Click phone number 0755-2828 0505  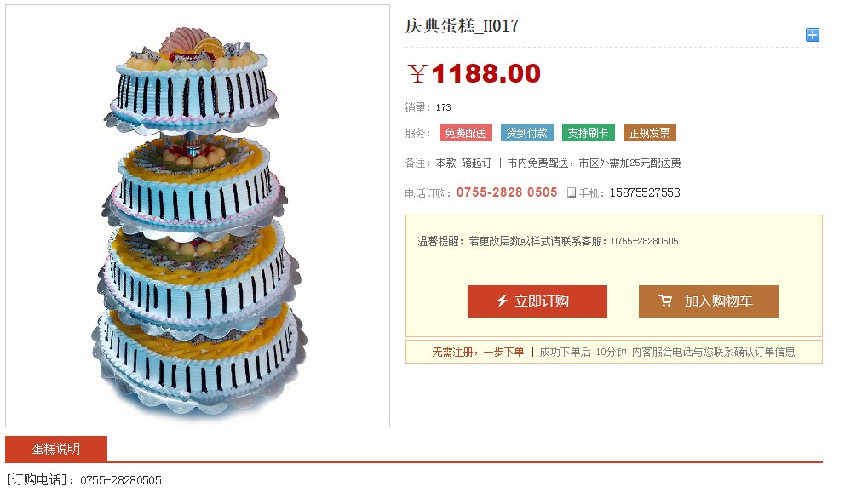pyautogui.click(x=507, y=192)
